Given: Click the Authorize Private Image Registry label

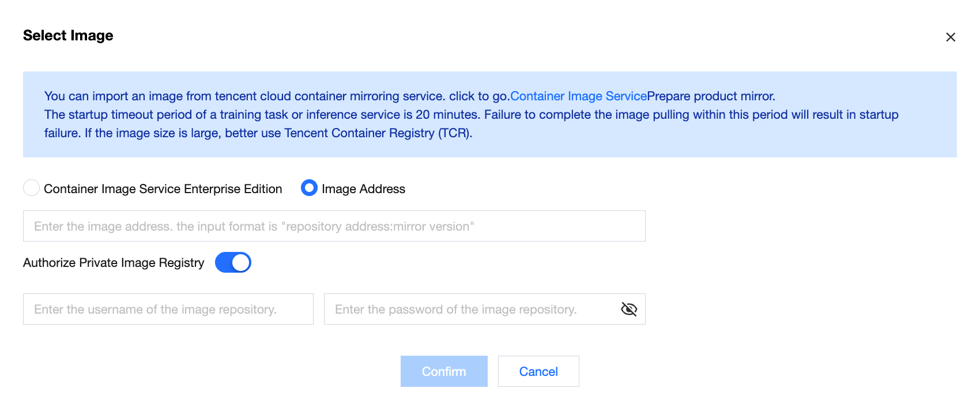Looking at the screenshot, I should click(114, 263).
